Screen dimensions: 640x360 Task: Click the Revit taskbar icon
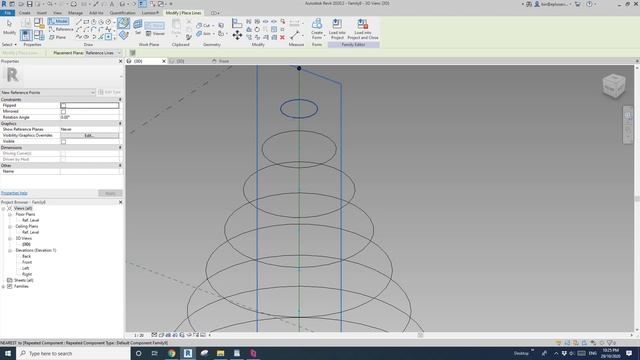(x=188, y=353)
